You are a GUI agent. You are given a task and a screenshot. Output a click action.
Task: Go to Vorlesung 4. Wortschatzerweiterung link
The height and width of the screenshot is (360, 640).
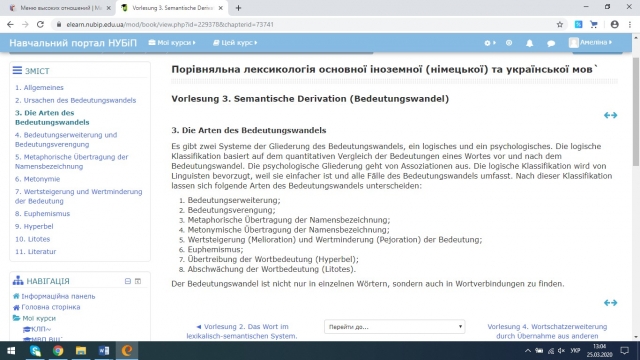coord(547,331)
